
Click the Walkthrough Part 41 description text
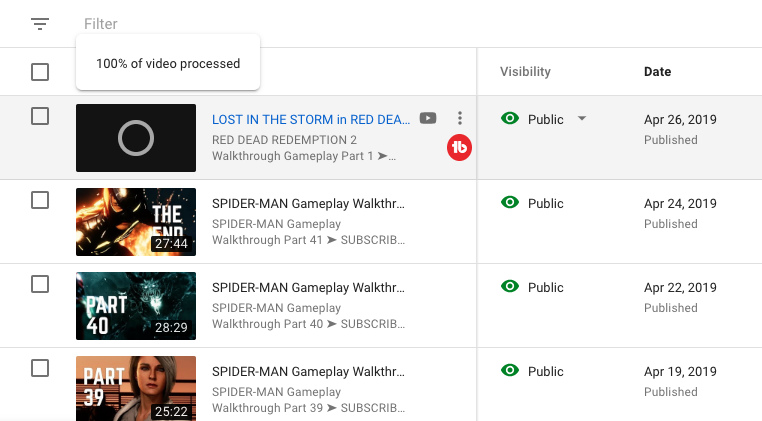tap(308, 232)
